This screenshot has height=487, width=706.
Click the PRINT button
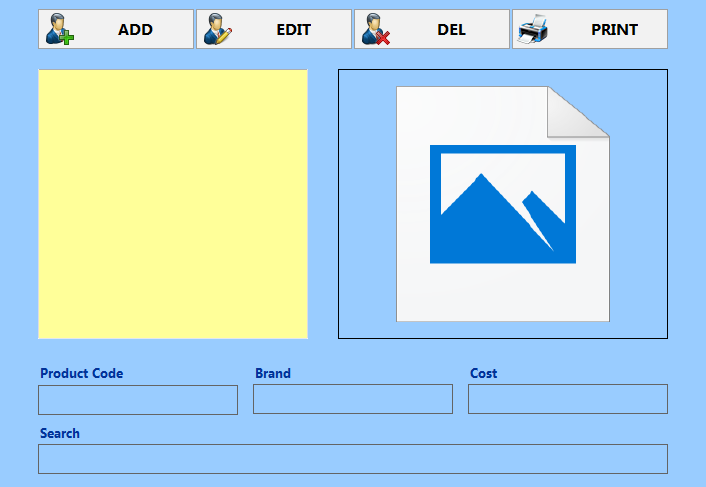(x=590, y=29)
